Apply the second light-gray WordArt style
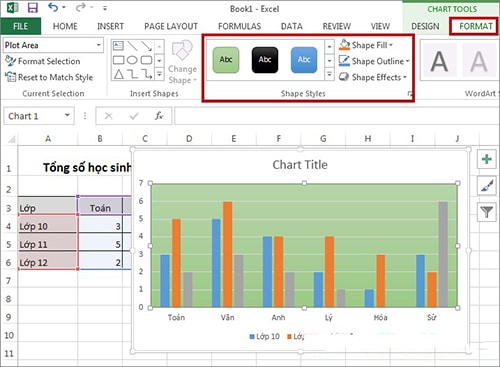500x367 pixels. pos(478,61)
